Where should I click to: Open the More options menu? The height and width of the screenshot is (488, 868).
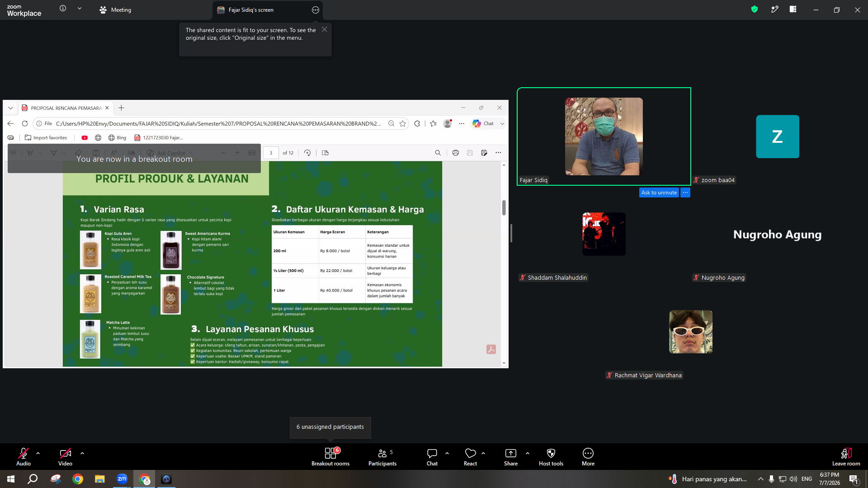tap(588, 457)
